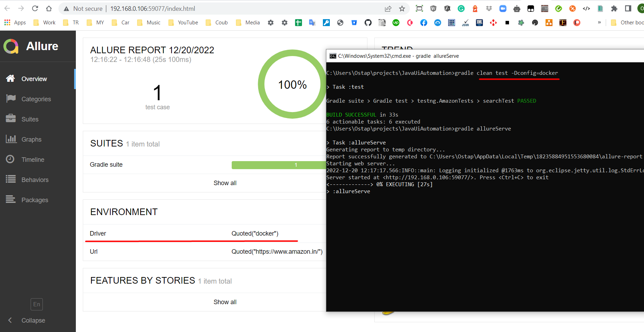Bookmark this page with star icon

click(402, 9)
